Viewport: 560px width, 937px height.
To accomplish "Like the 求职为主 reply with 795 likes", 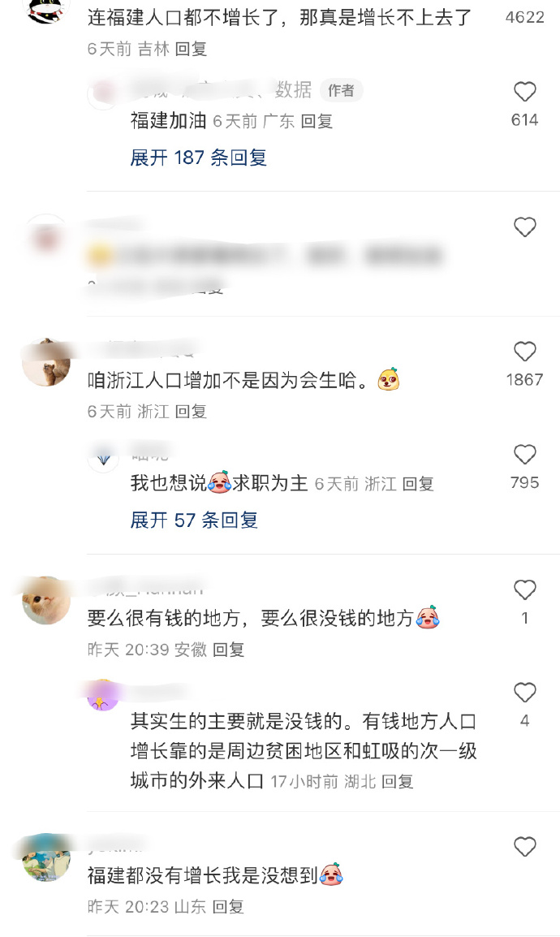I will click(x=525, y=455).
